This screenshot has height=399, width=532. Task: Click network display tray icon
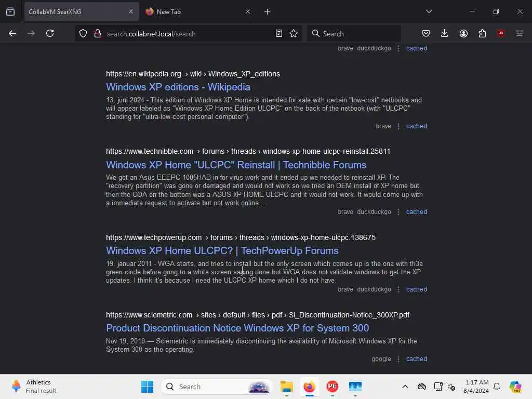click(438, 387)
